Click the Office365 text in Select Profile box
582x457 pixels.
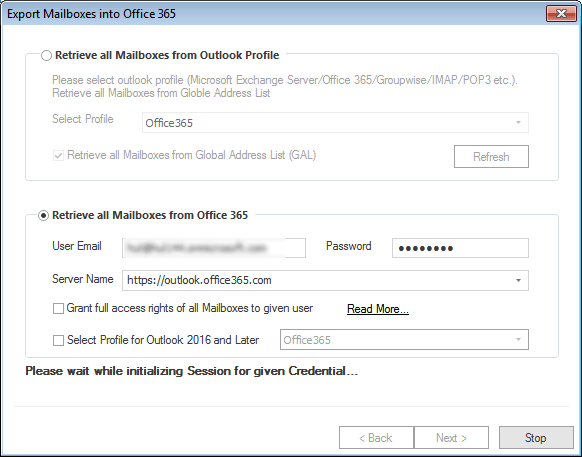tap(169, 123)
